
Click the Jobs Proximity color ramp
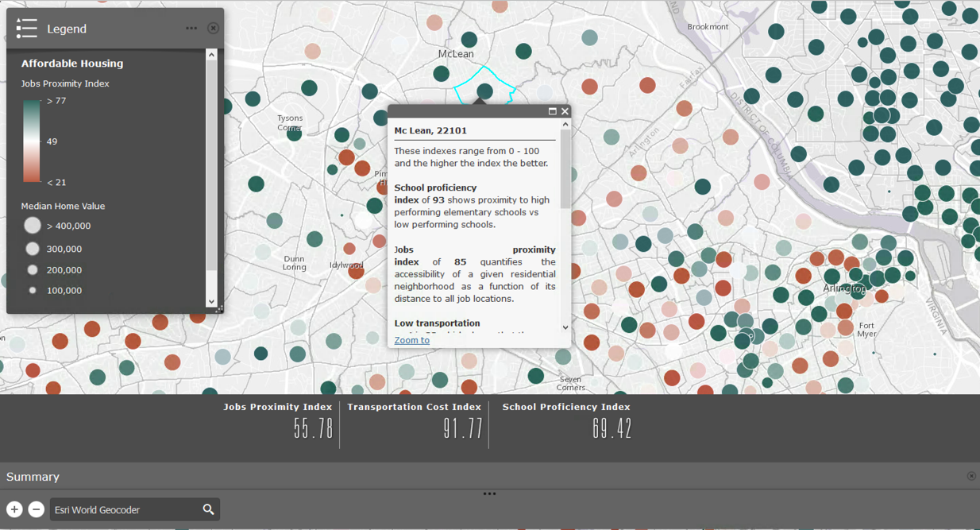31,141
